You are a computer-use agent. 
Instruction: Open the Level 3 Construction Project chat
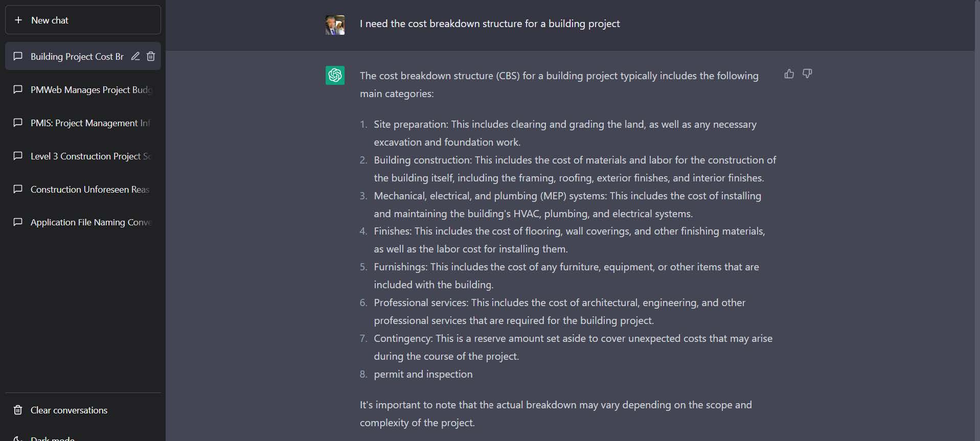(x=90, y=156)
